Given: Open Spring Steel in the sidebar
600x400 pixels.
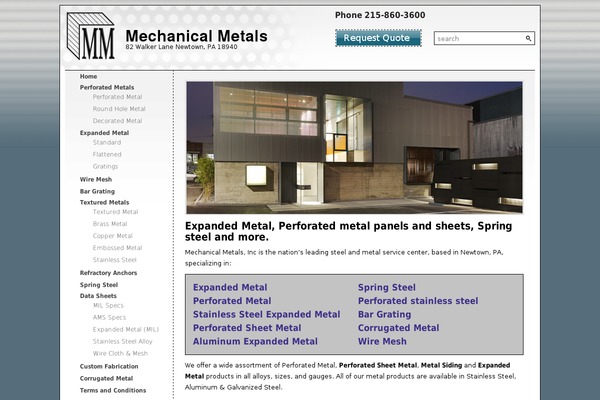Looking at the screenshot, I should [99, 284].
